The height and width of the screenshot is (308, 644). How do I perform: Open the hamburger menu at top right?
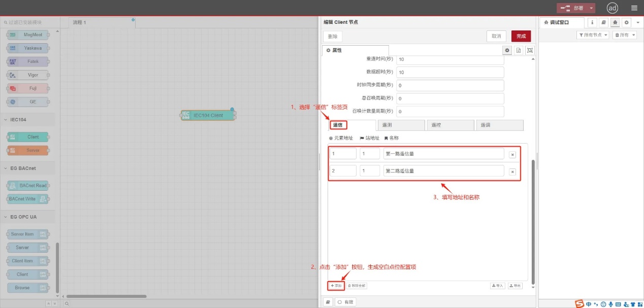pos(634,8)
